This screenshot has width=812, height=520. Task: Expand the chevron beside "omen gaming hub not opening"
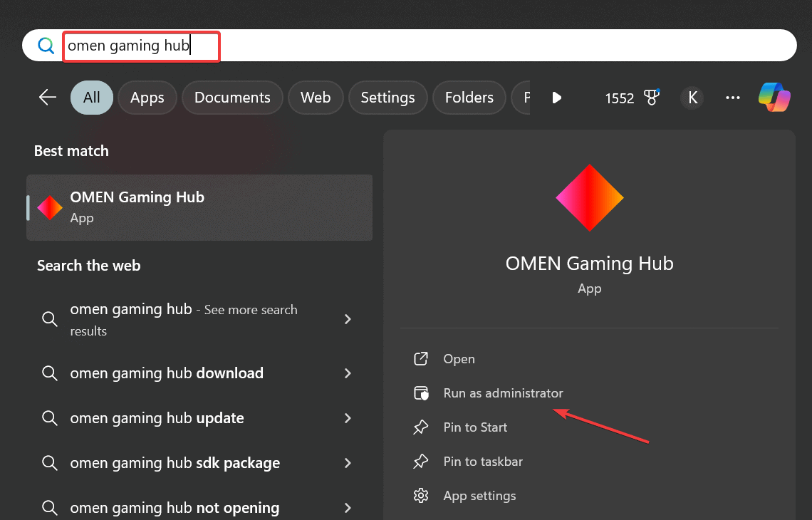[x=348, y=508]
